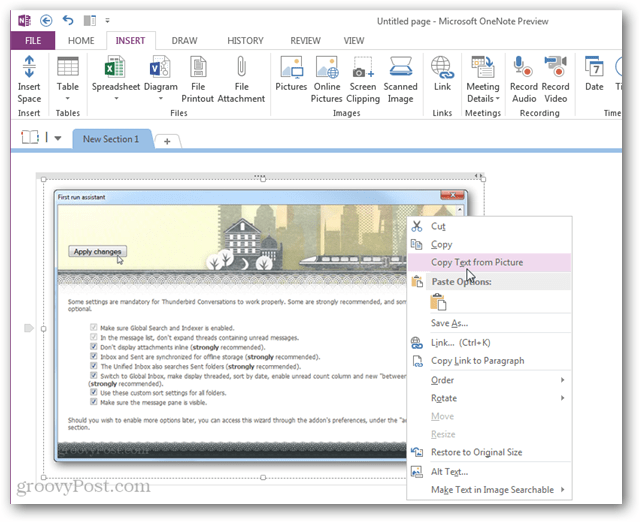Open the REVIEW ribbon tab
Viewport: 640px width, 522px height.
[x=305, y=41]
